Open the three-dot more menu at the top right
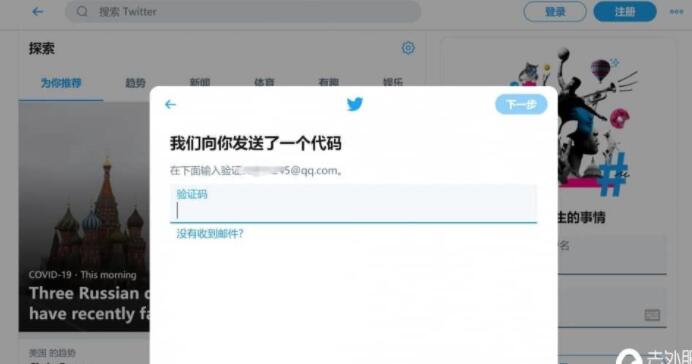 (677, 12)
